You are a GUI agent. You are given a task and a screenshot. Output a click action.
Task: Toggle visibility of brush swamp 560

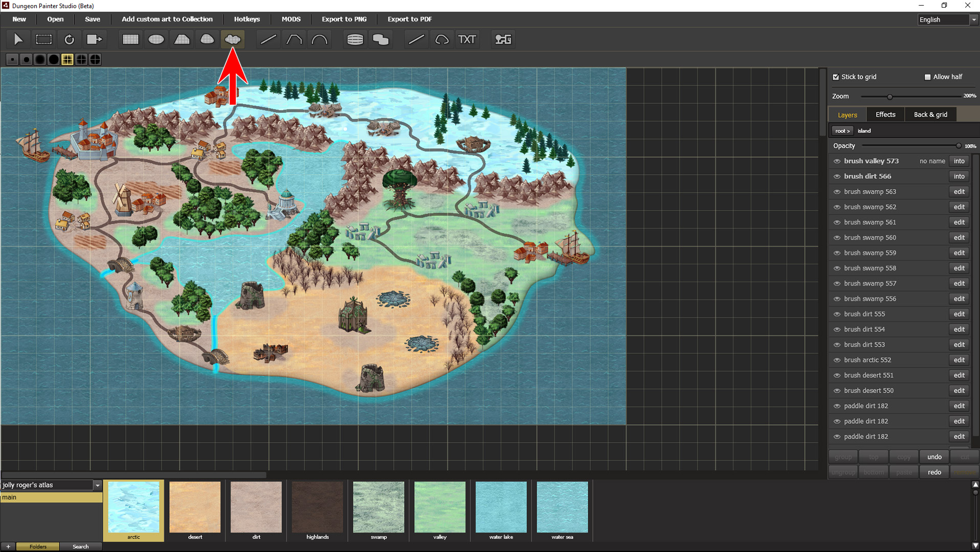click(837, 238)
